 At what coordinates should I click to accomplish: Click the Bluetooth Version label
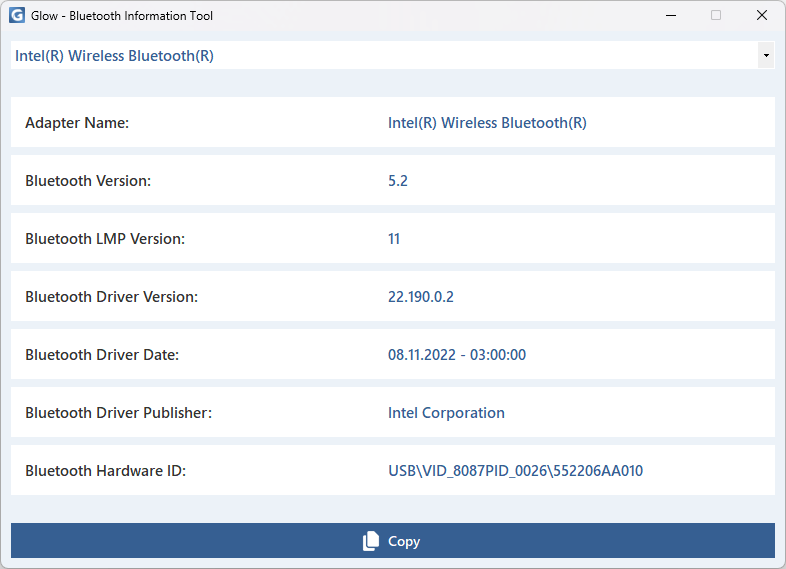pos(88,181)
